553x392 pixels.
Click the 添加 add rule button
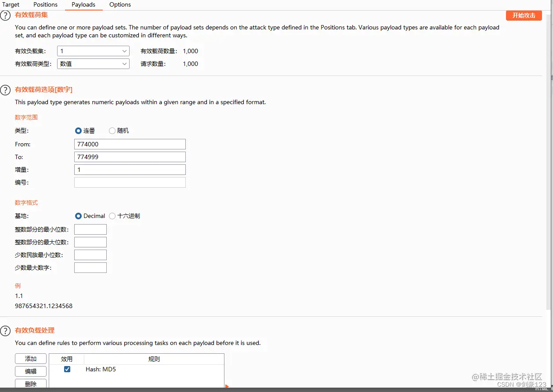point(31,359)
